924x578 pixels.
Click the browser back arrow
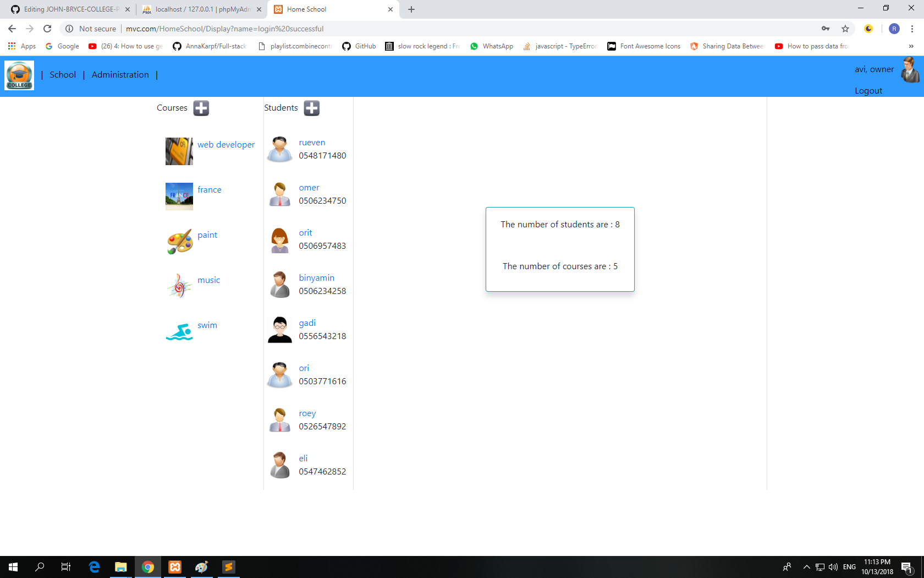[12, 29]
